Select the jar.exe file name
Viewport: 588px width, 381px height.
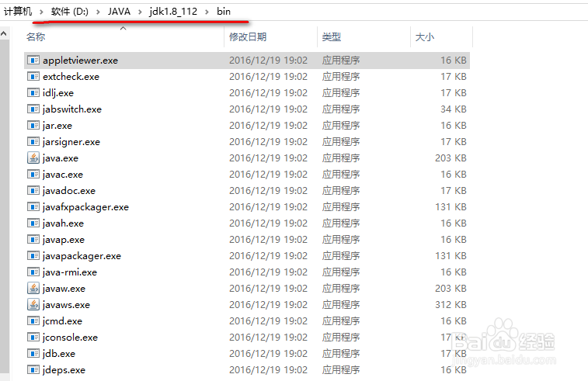point(57,126)
